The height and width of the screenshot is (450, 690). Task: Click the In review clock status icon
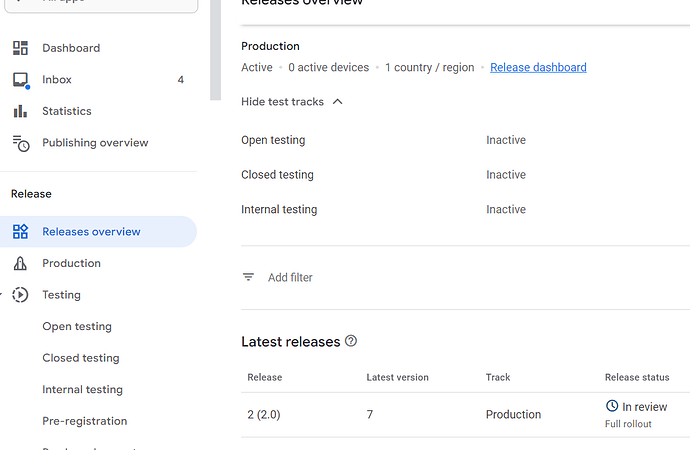(612, 406)
